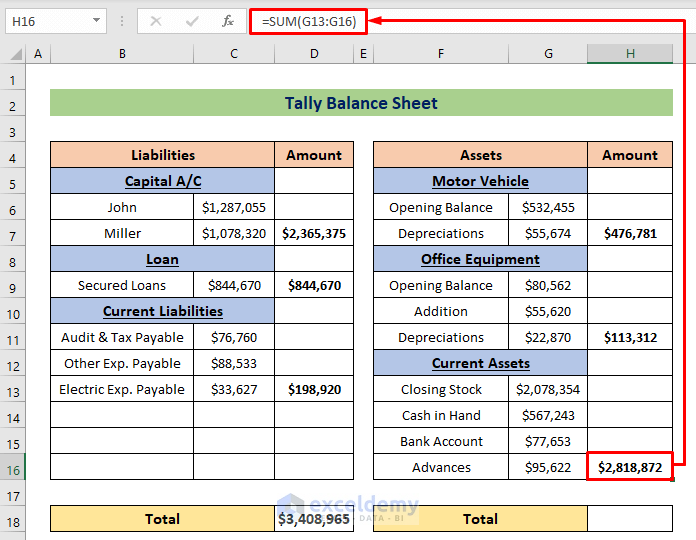Image resolution: width=696 pixels, height=540 pixels.
Task: Select the Tally Balance Sheet title cell
Action: pos(361,103)
